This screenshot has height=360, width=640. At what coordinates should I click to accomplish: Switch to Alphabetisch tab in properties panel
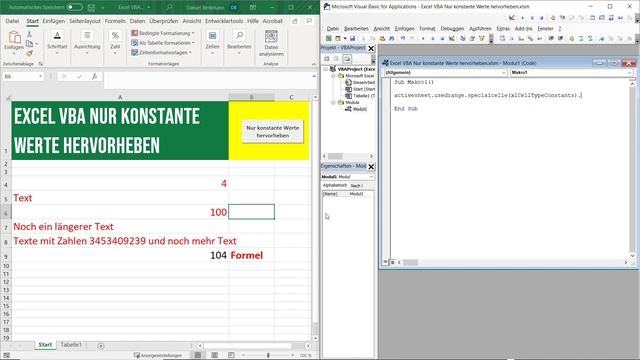coord(335,185)
